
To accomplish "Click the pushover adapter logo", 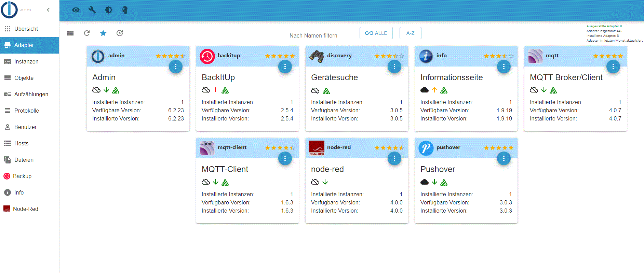I will (426, 148).
